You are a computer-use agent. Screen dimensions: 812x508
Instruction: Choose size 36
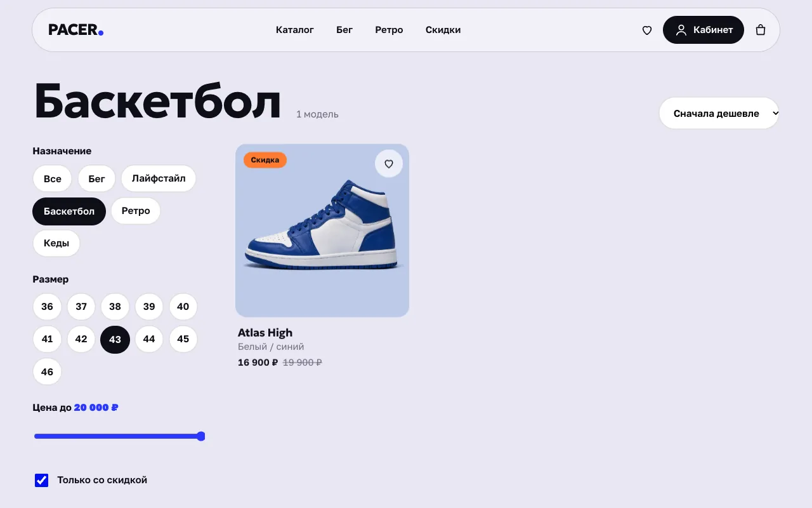coord(48,307)
